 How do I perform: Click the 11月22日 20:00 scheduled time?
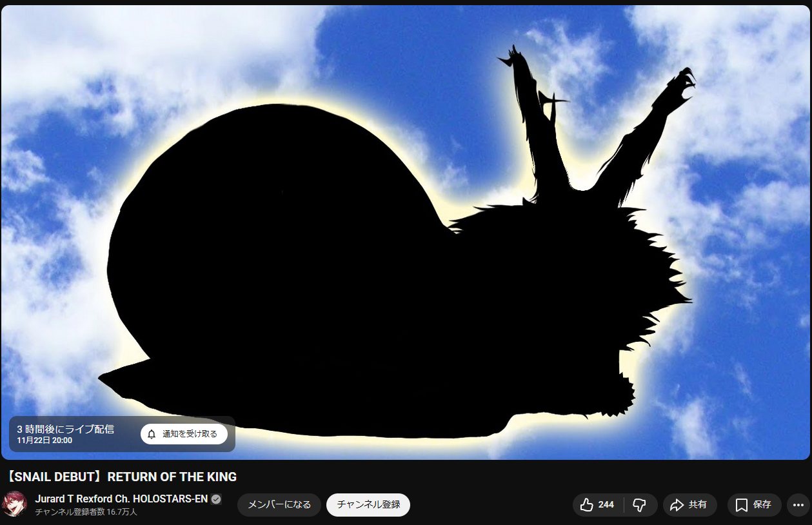[x=45, y=441]
